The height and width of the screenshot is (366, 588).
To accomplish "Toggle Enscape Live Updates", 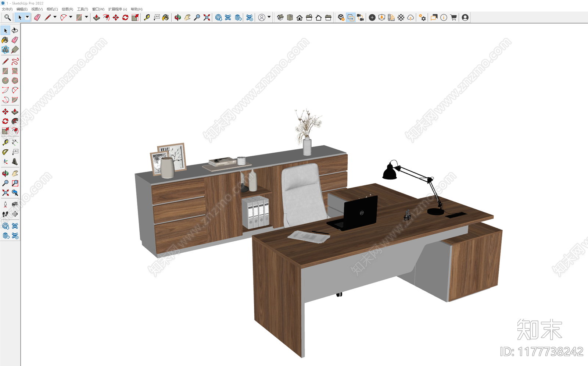I will click(x=351, y=17).
